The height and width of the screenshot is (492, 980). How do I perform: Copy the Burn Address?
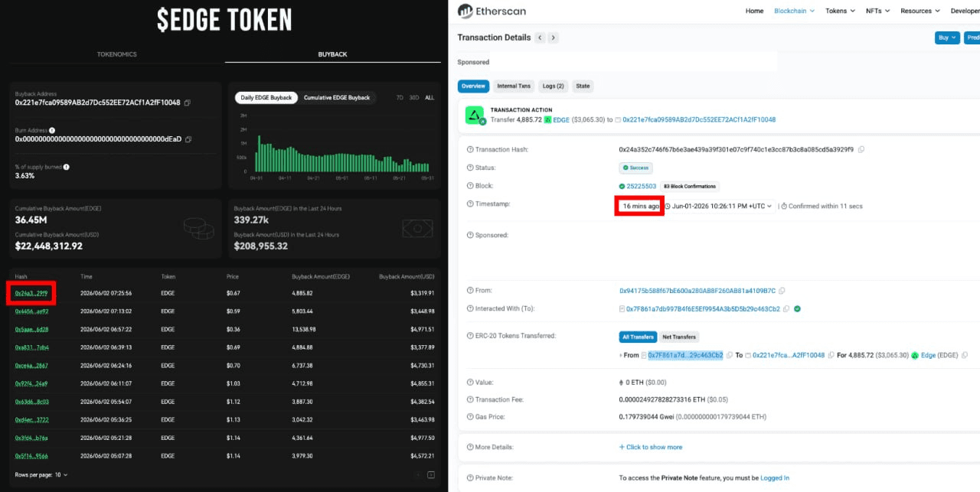pos(189,139)
